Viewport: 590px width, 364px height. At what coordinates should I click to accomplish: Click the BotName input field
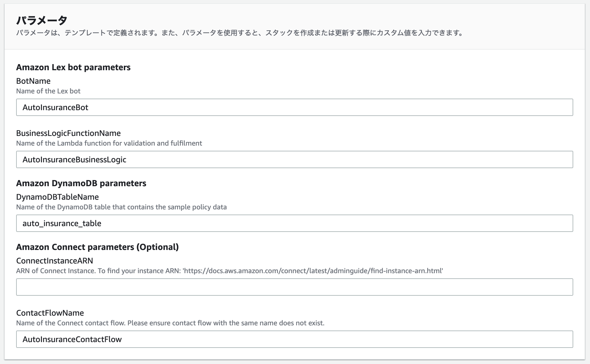tap(294, 107)
